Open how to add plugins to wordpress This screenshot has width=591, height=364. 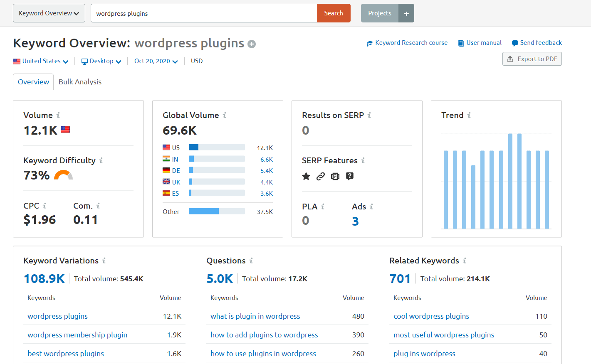point(264,335)
